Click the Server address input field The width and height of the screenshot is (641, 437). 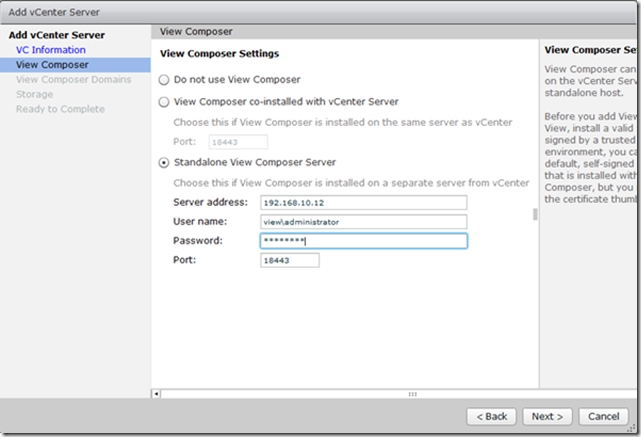pyautogui.click(x=363, y=202)
